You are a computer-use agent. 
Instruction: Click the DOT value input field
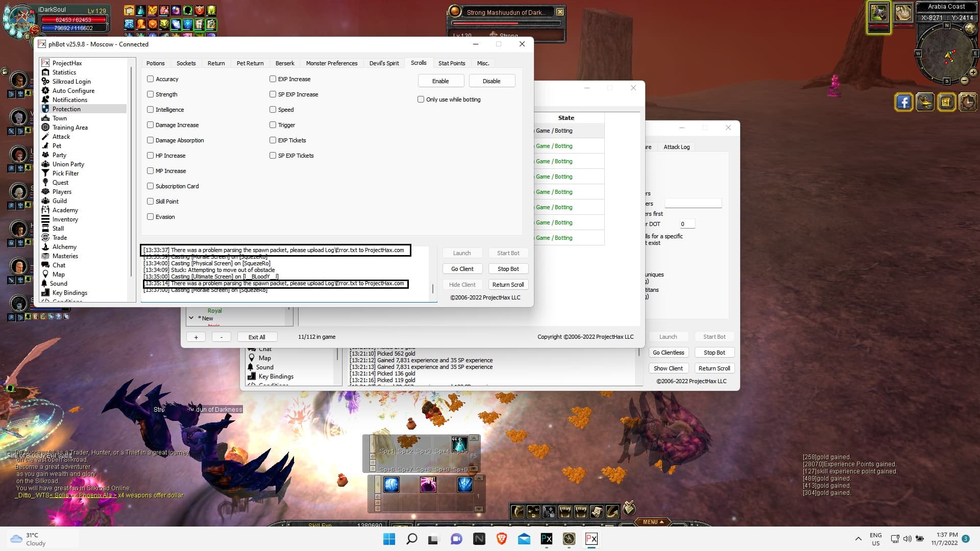[687, 224]
